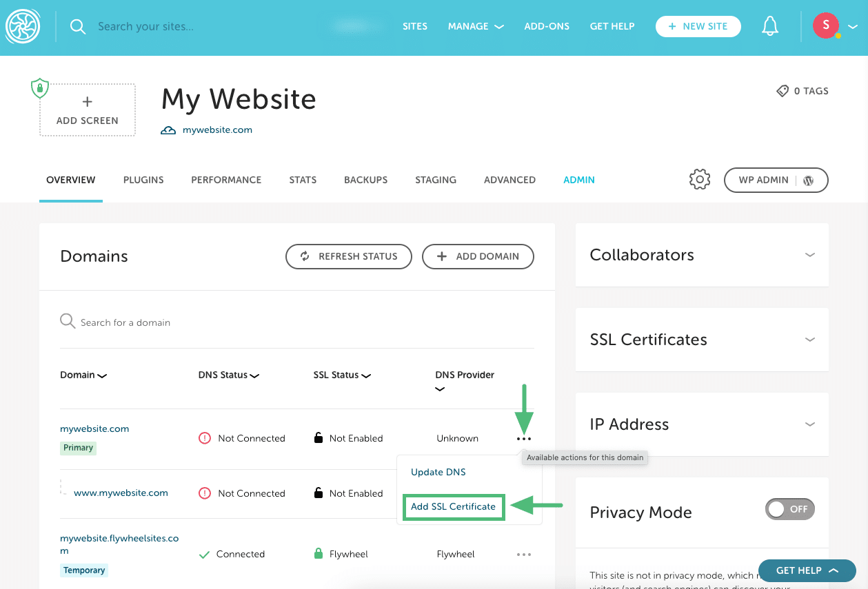Viewport: 868px width, 589px height.
Task: Expand the Collaborators panel
Action: (810, 255)
